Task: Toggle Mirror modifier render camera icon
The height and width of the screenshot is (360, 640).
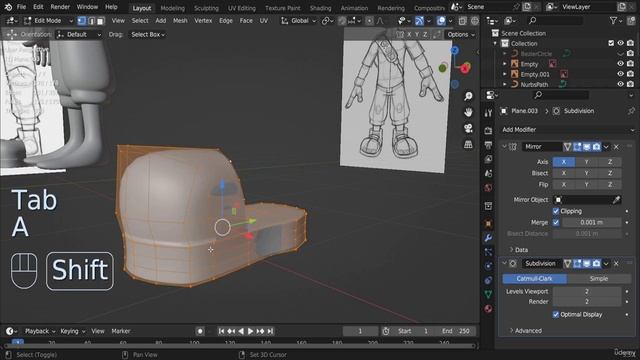Action: coord(596,147)
